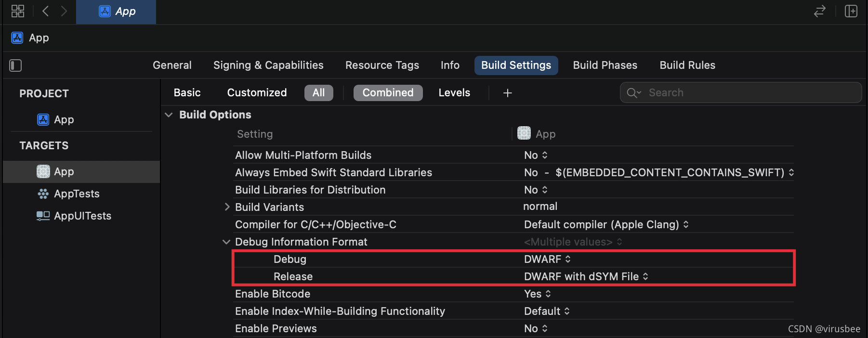Change Always Embed Swift Standard Libraries value

(659, 172)
